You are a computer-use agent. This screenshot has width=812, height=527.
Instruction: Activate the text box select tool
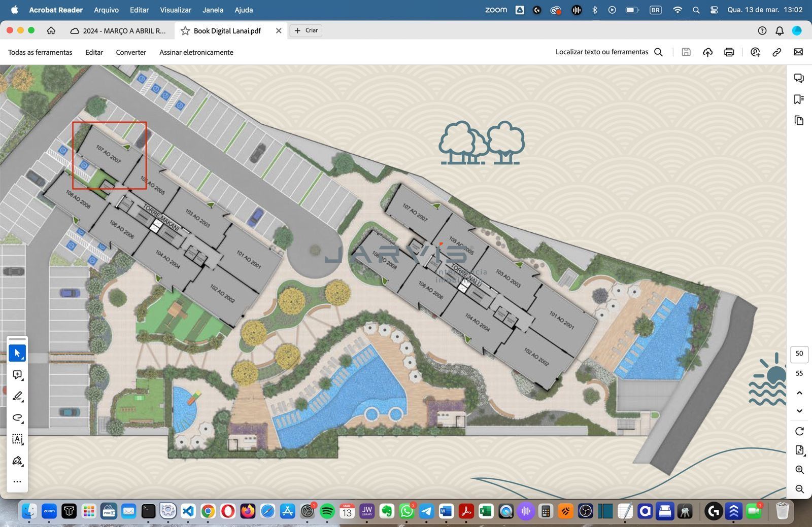tap(17, 439)
